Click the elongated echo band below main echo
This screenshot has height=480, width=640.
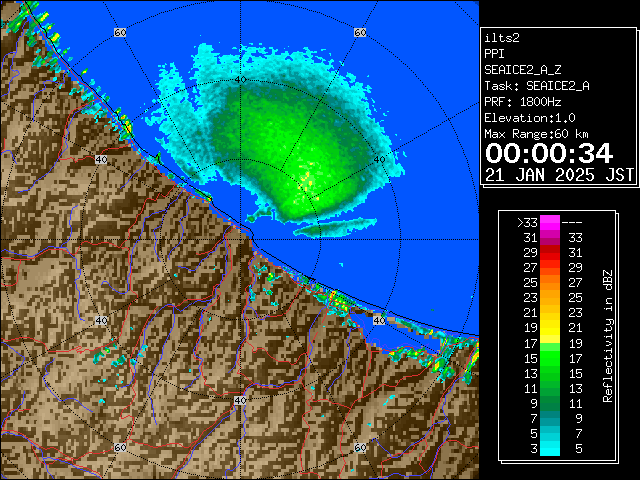click(x=335, y=228)
